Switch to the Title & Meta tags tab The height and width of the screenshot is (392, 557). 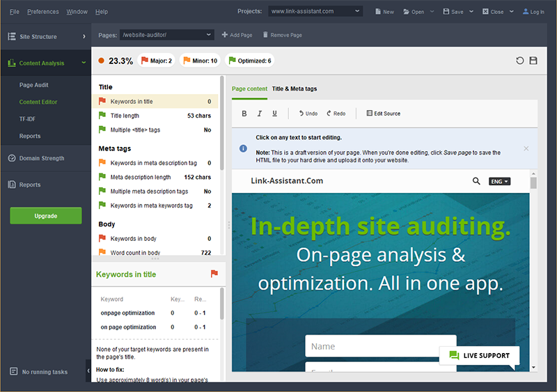coord(294,89)
